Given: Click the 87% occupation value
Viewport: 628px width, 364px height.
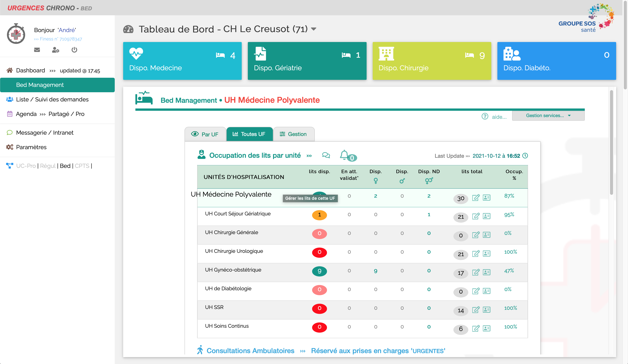Looking at the screenshot, I should (509, 196).
